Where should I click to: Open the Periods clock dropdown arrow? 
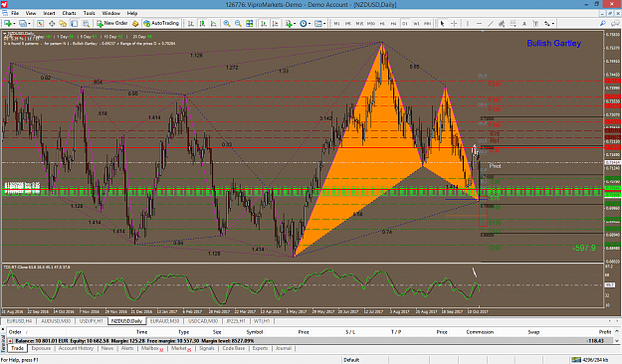point(310,24)
